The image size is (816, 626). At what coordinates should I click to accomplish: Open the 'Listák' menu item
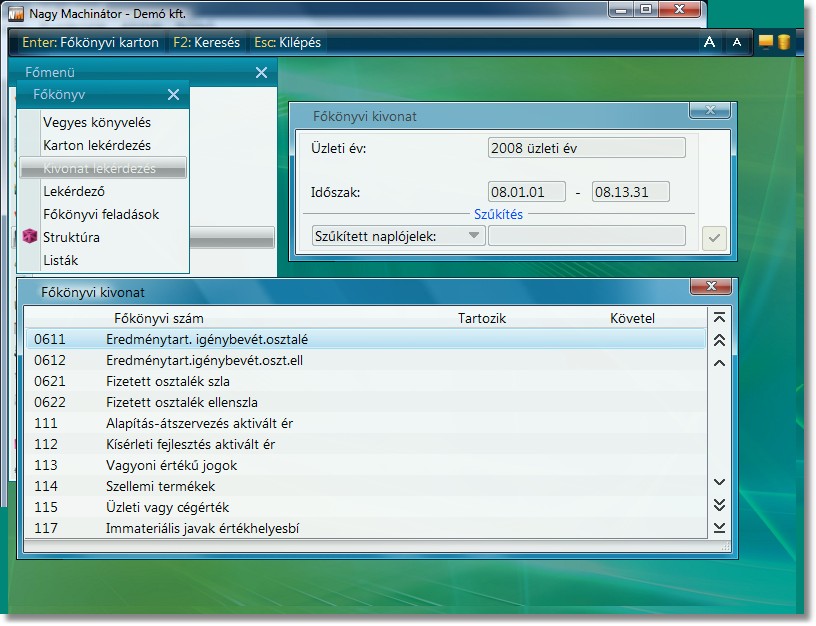click(61, 260)
